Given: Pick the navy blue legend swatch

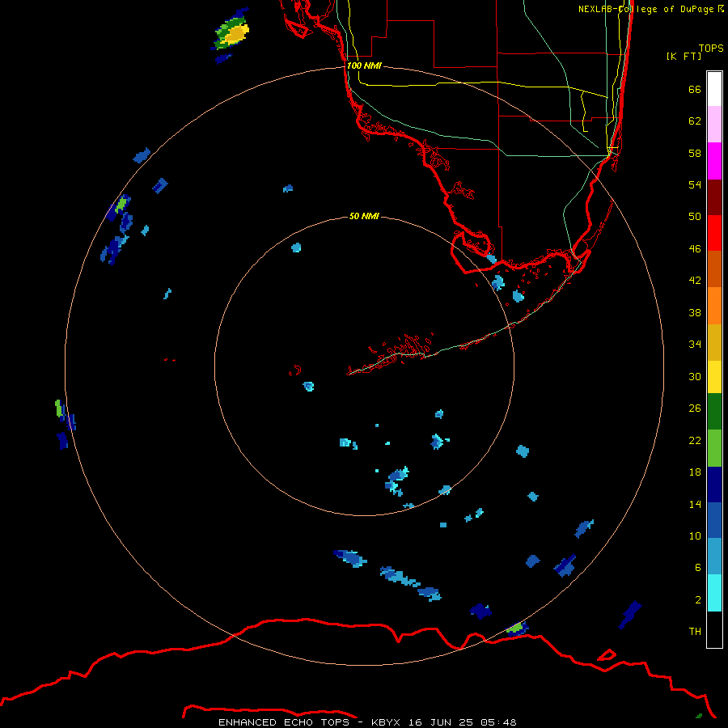Looking at the screenshot, I should 714,485.
